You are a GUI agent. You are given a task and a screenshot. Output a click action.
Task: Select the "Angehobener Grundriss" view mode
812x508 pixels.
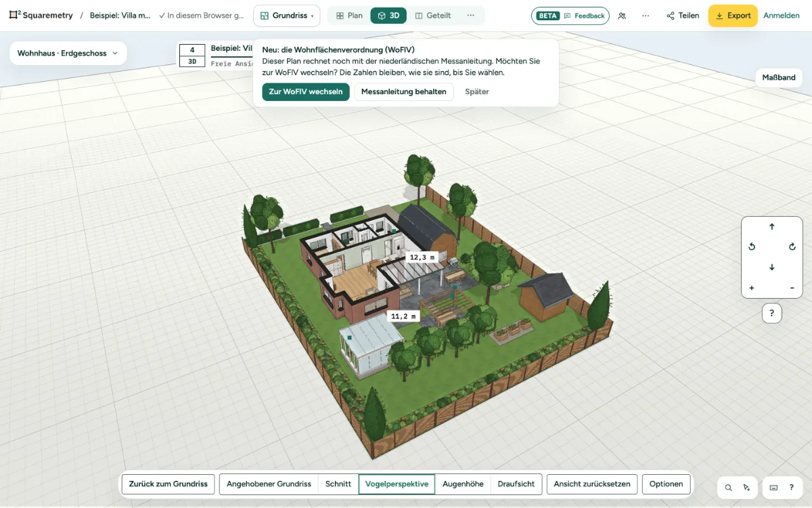pos(269,484)
